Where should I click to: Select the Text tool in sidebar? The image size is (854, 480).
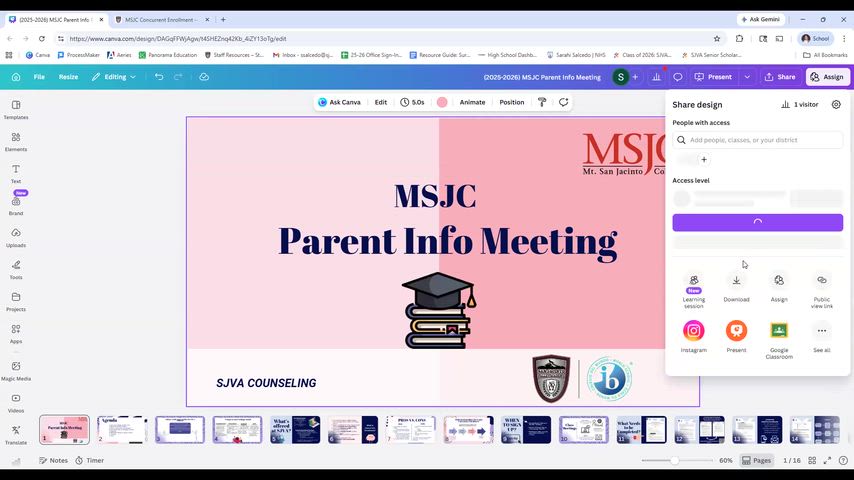pyautogui.click(x=16, y=174)
